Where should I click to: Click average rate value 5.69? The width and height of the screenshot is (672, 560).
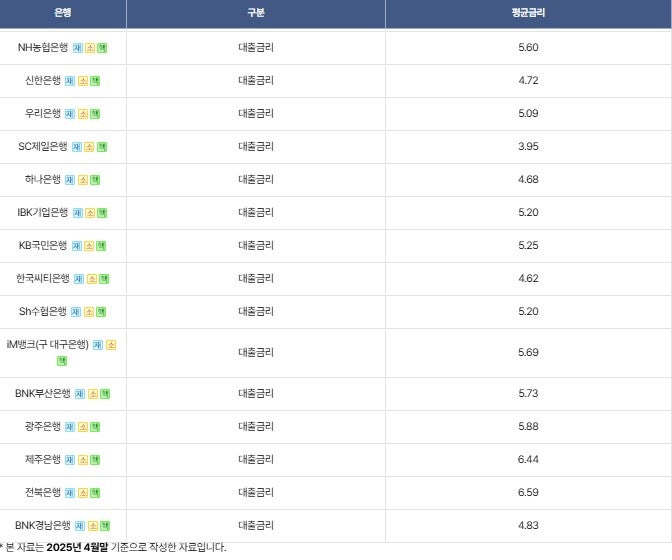[528, 353]
